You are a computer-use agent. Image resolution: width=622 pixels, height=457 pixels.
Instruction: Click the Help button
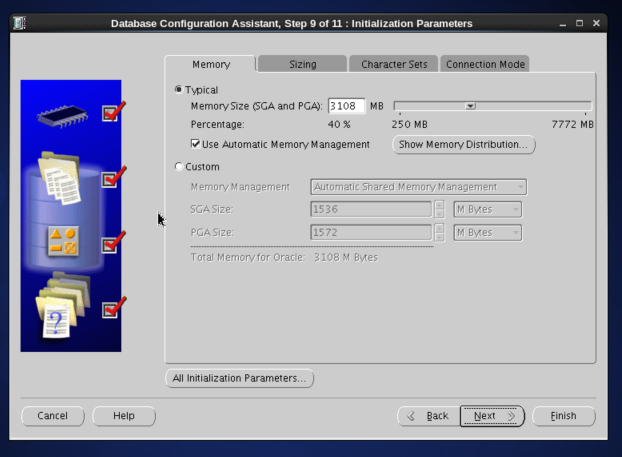click(x=124, y=416)
